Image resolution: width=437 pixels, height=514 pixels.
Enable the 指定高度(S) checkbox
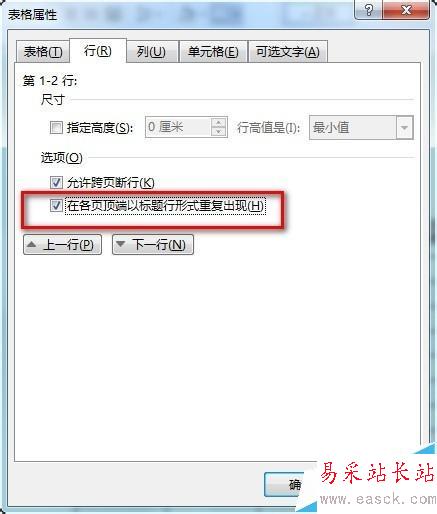tap(56, 127)
